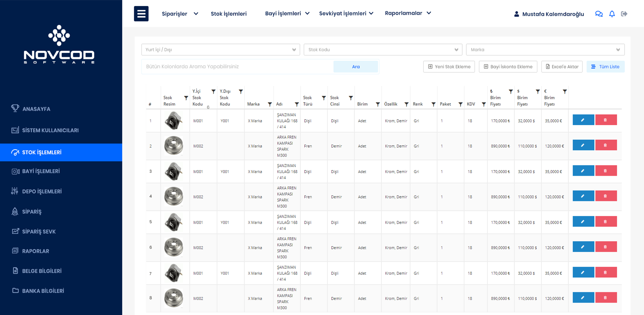Click the Excel'e Aktar button
The height and width of the screenshot is (315, 644).
pos(562,67)
